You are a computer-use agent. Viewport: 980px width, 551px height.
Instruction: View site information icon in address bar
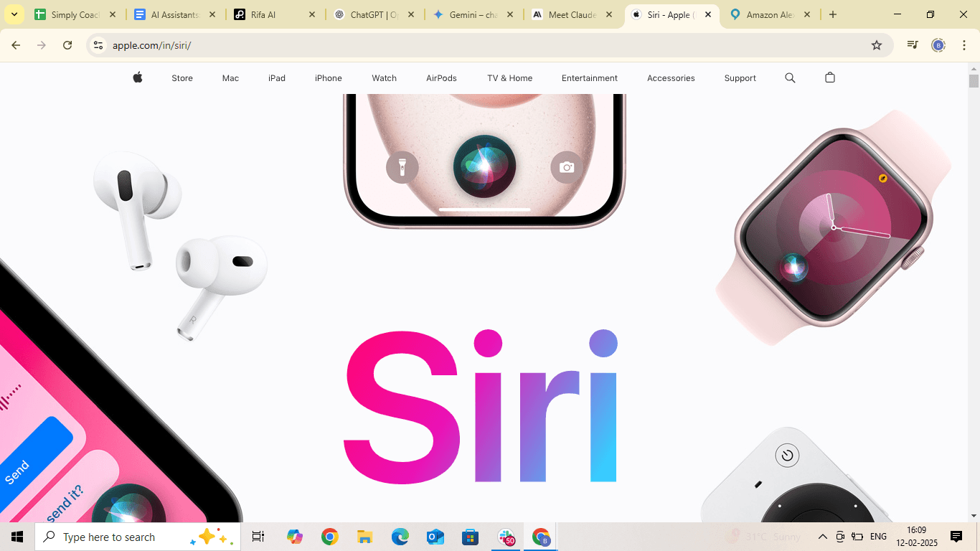(99, 45)
